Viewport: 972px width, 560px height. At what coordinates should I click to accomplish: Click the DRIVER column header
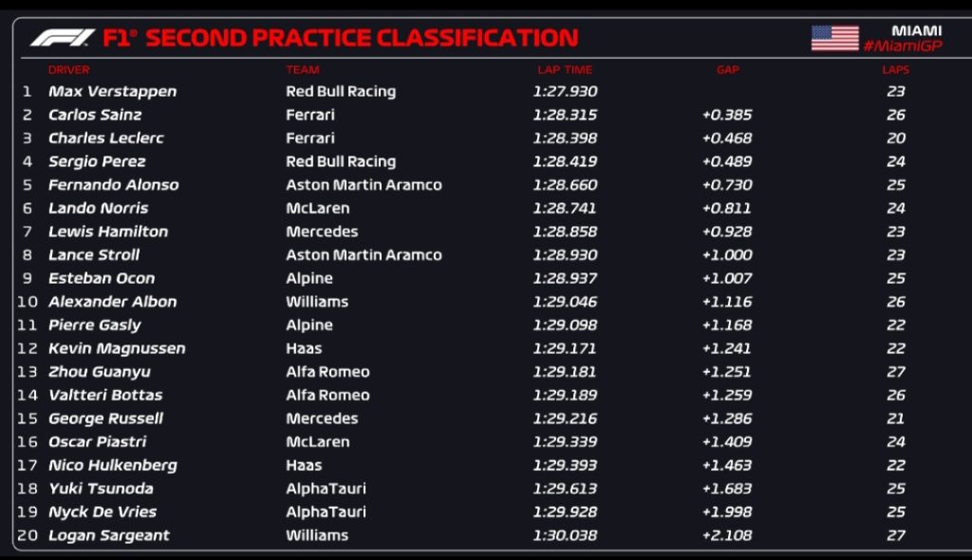coord(69,69)
